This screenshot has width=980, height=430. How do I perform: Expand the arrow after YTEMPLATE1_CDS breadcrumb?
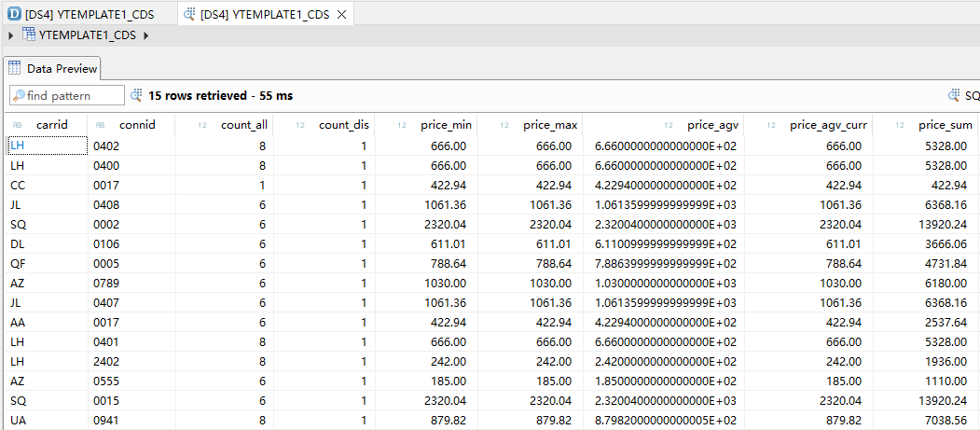(146, 35)
